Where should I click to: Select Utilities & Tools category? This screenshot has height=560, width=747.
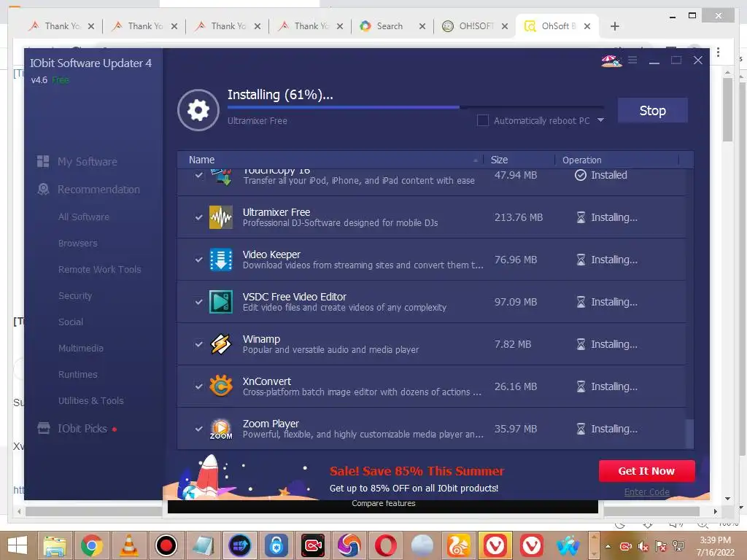(x=91, y=400)
